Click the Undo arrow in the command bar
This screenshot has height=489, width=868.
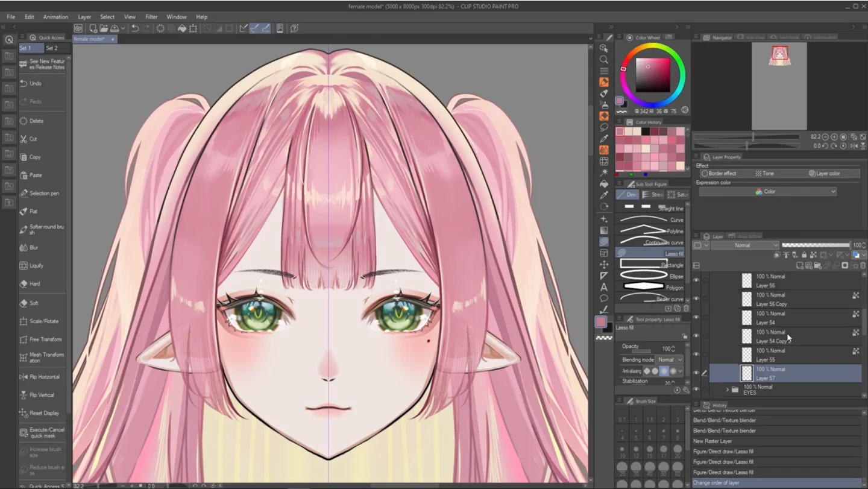click(135, 28)
